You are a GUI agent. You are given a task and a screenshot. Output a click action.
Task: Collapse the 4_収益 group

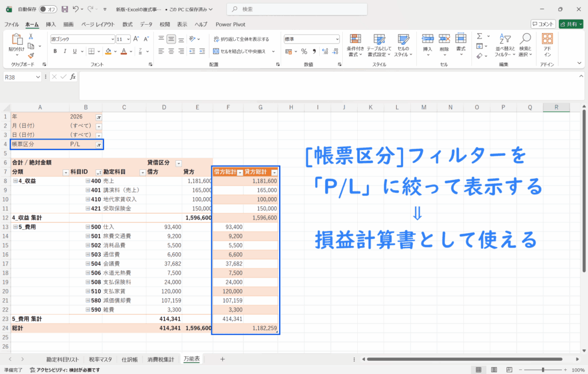tap(15, 181)
